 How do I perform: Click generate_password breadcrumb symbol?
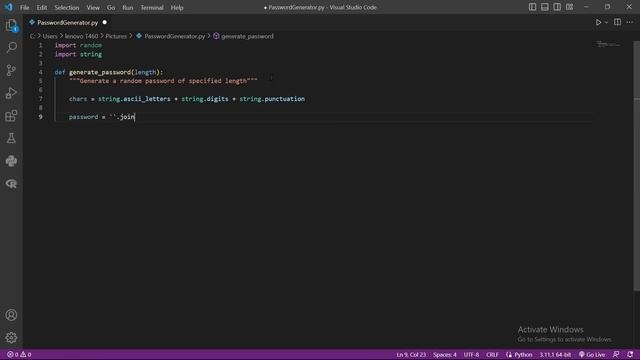[247, 36]
